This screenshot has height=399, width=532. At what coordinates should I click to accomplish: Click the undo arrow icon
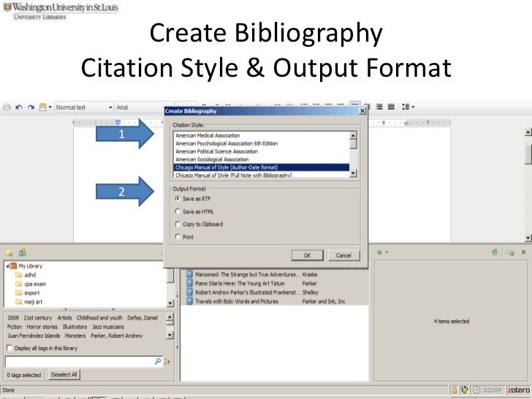pos(19,107)
